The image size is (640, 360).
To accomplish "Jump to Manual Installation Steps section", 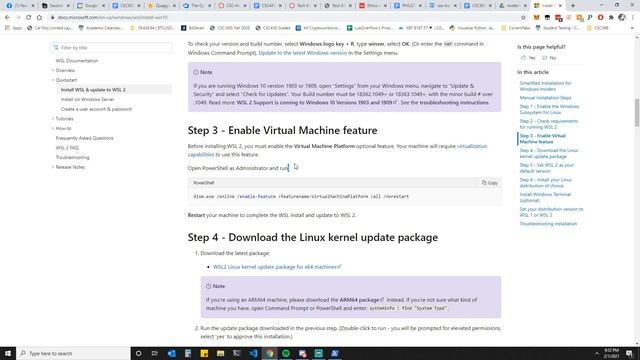I will tap(545, 98).
